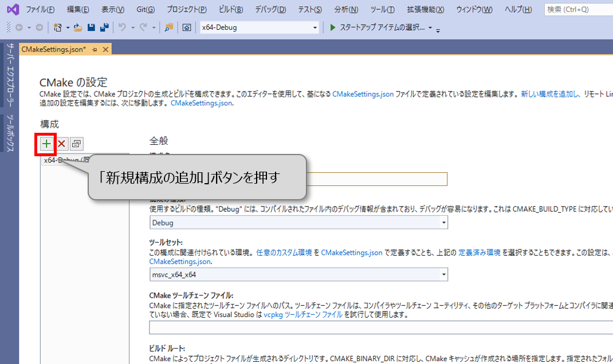Expand the startup item selection dropdown arrow
Screen dimensions: 613x364
[x=430, y=27]
